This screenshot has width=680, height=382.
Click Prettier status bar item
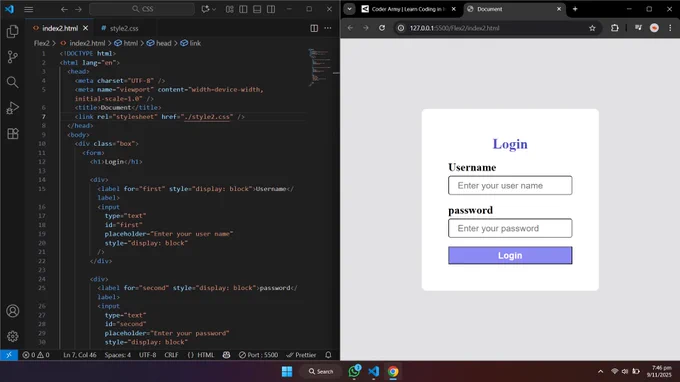click(x=301, y=355)
